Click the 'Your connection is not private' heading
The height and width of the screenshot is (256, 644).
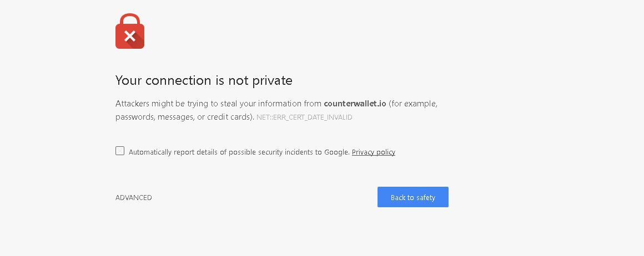(204, 80)
